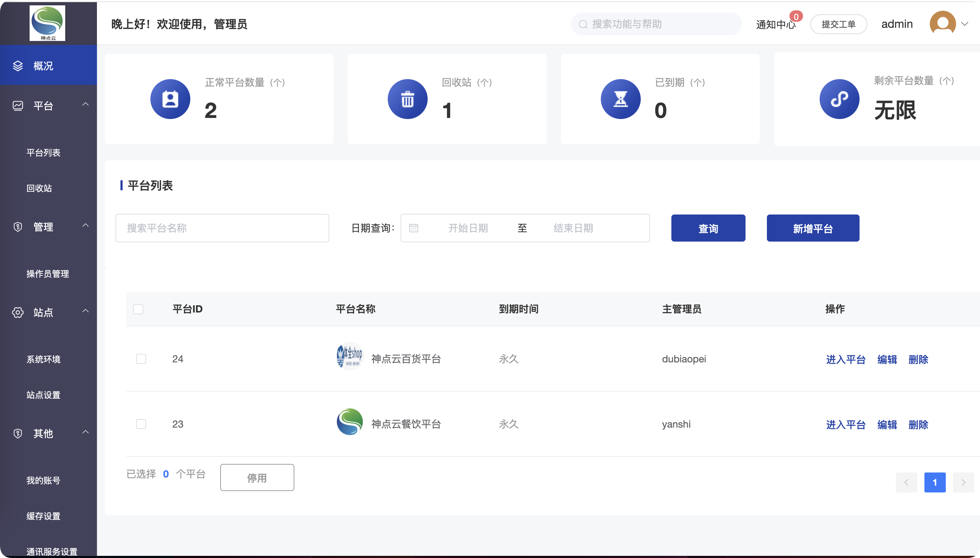Click the 神点云 logo in sidebar

pos(47,23)
